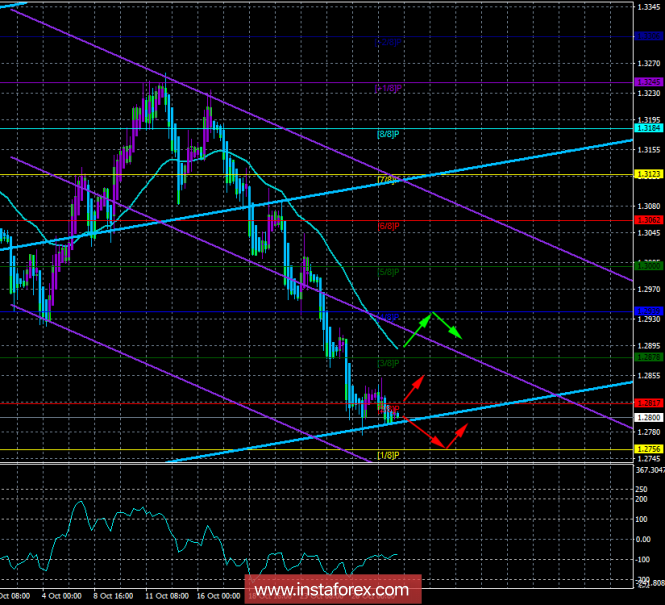Click the 1.3345 price axis label

[x=649, y=6]
